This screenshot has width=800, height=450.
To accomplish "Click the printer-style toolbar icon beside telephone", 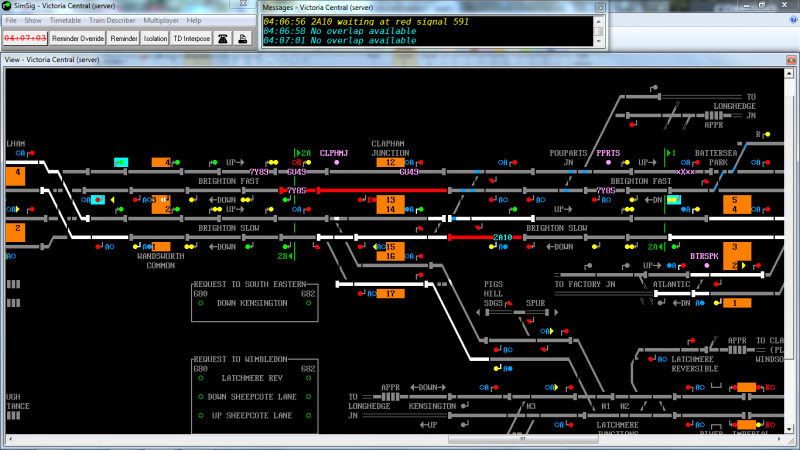I will [243, 38].
